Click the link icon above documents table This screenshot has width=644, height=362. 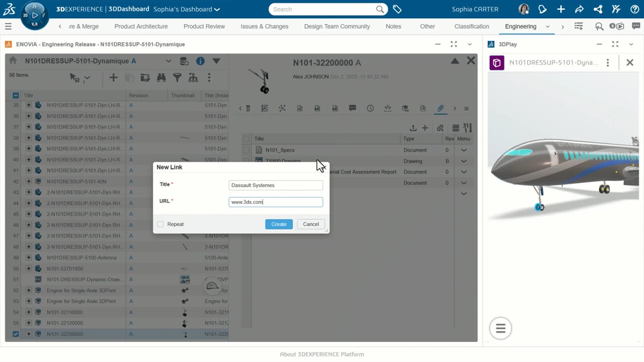point(440,128)
